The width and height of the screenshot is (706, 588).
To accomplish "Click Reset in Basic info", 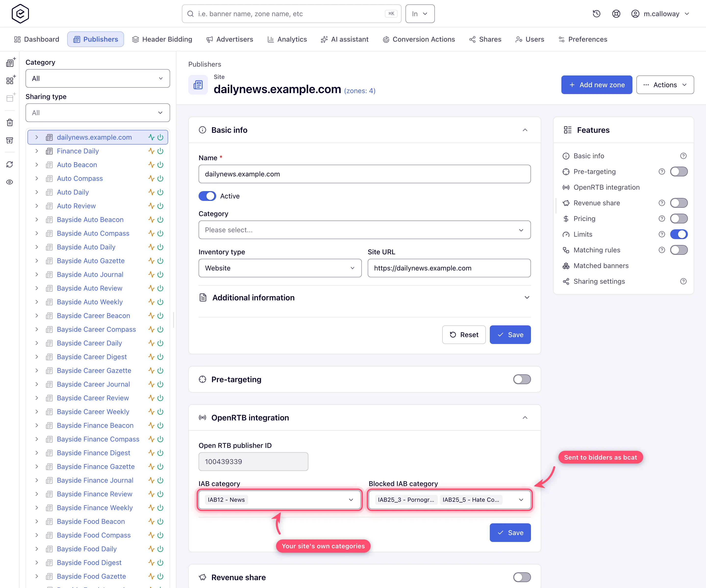I will [464, 335].
